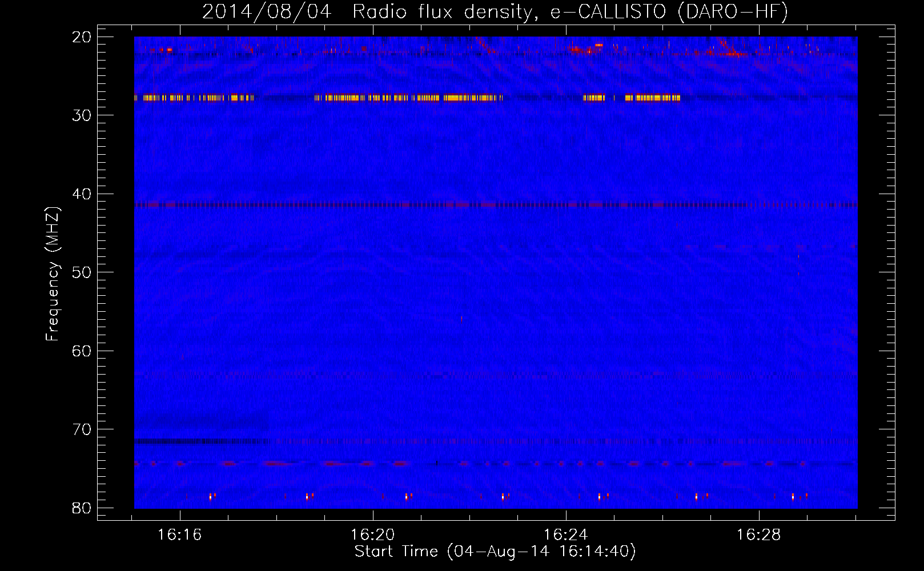Click the '20' frequency tick label

pyautogui.click(x=82, y=37)
